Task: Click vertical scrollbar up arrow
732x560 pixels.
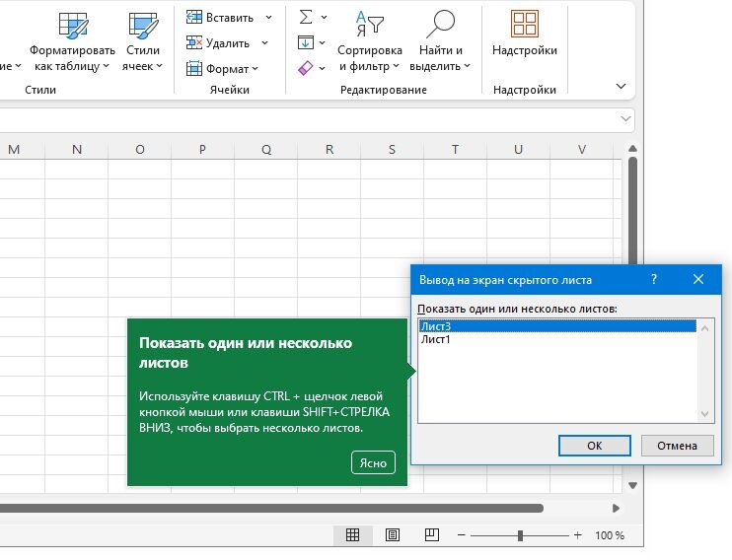Action: point(633,149)
